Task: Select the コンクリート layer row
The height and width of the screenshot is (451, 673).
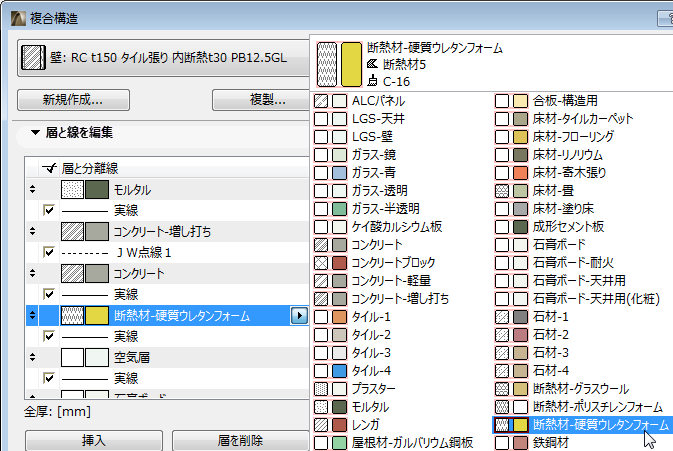Action: [x=167, y=273]
